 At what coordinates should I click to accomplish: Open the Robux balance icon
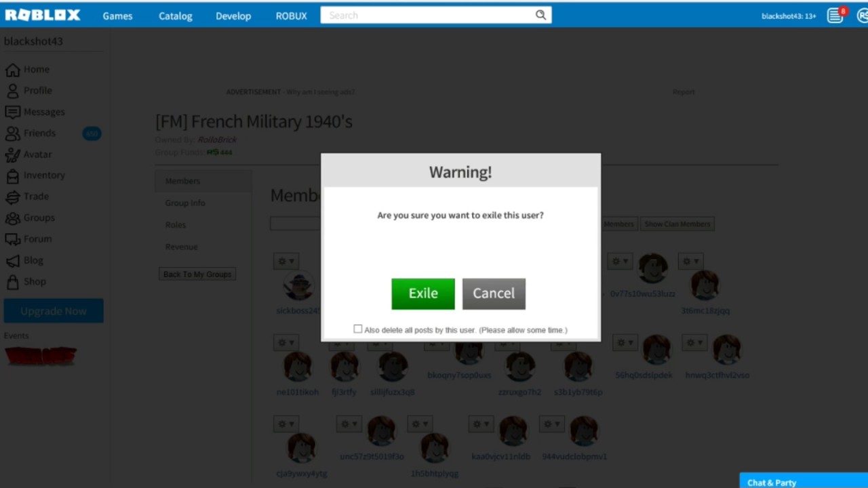click(x=862, y=16)
